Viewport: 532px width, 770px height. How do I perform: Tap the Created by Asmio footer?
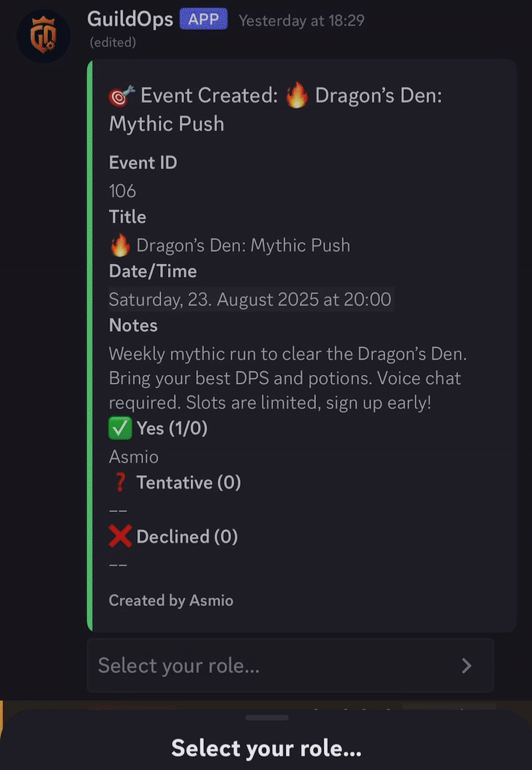pos(171,600)
